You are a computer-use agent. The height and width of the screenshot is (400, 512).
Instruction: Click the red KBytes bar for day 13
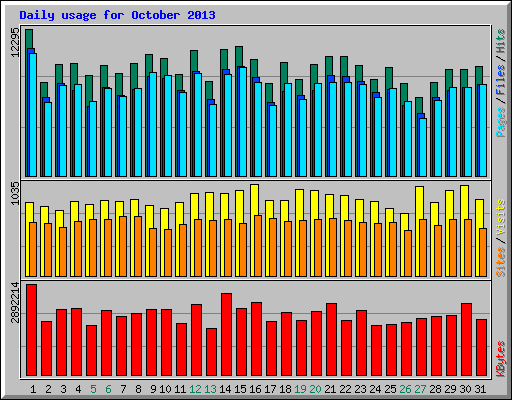[x=211, y=352]
